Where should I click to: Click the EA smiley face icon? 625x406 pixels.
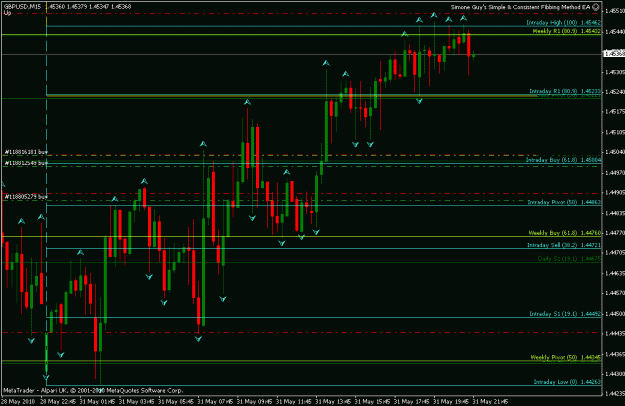[596, 7]
